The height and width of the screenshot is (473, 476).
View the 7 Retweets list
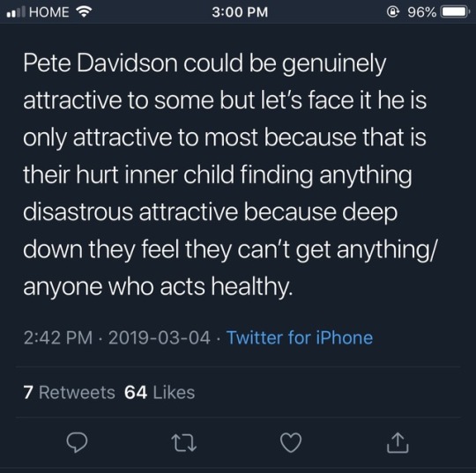point(70,392)
